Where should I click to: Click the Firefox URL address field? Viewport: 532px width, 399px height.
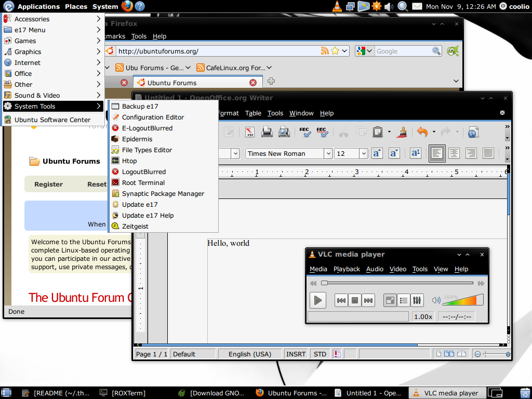coord(217,51)
